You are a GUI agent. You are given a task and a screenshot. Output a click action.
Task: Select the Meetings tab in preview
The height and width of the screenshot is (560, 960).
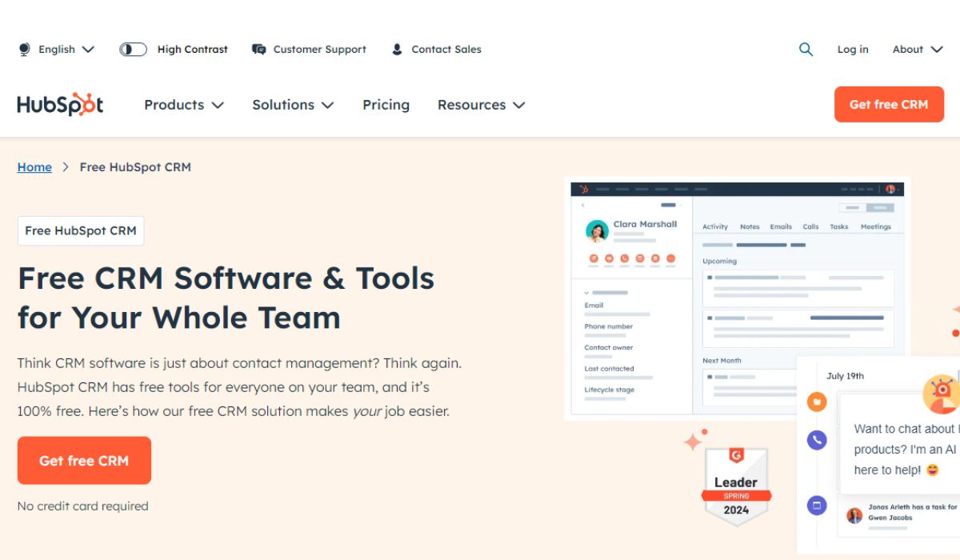pos(875,226)
